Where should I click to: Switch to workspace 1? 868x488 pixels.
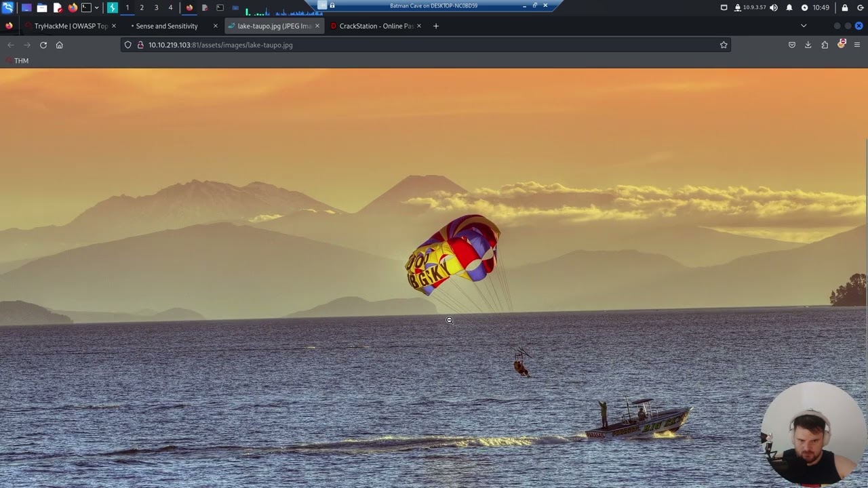click(127, 7)
